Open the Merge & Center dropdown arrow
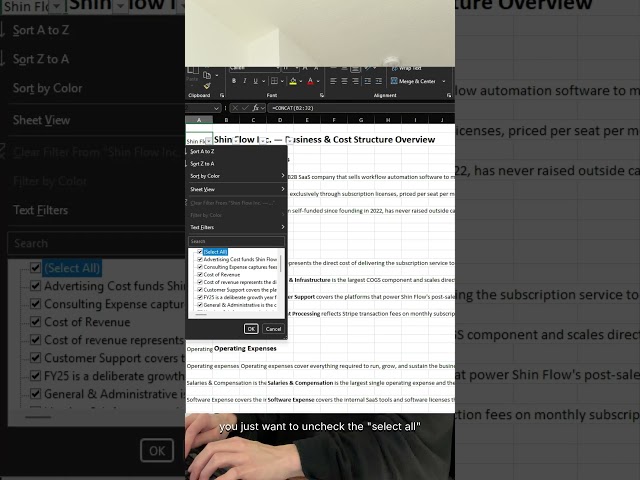 (x=444, y=81)
